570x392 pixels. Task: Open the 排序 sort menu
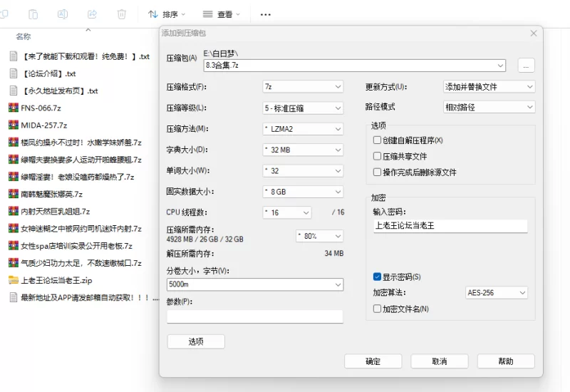(x=167, y=14)
